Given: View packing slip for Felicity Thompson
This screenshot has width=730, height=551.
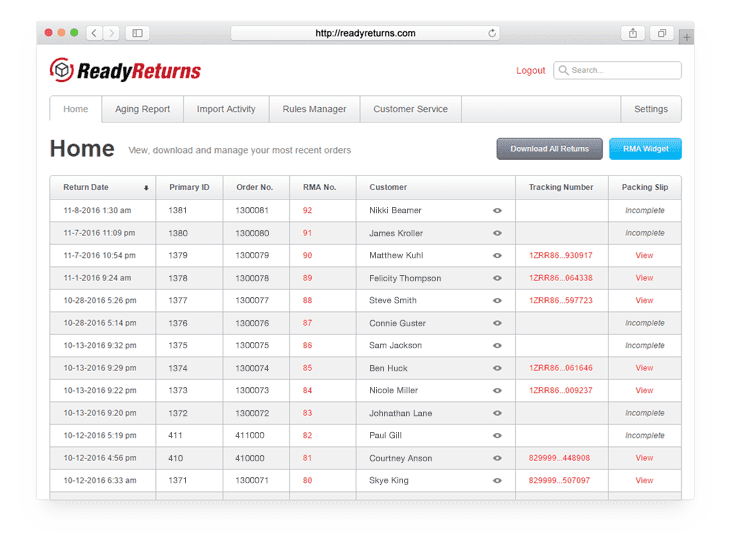Looking at the screenshot, I should [x=644, y=278].
